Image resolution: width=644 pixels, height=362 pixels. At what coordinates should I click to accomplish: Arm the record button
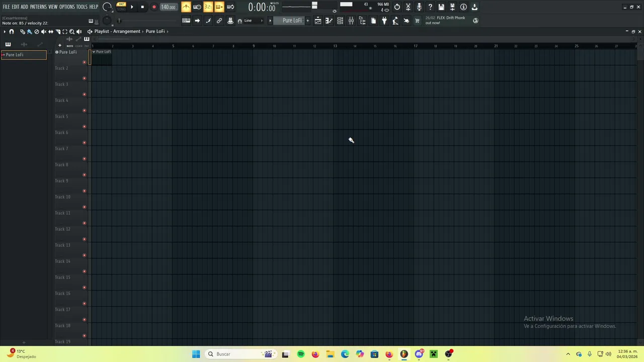[154, 7]
